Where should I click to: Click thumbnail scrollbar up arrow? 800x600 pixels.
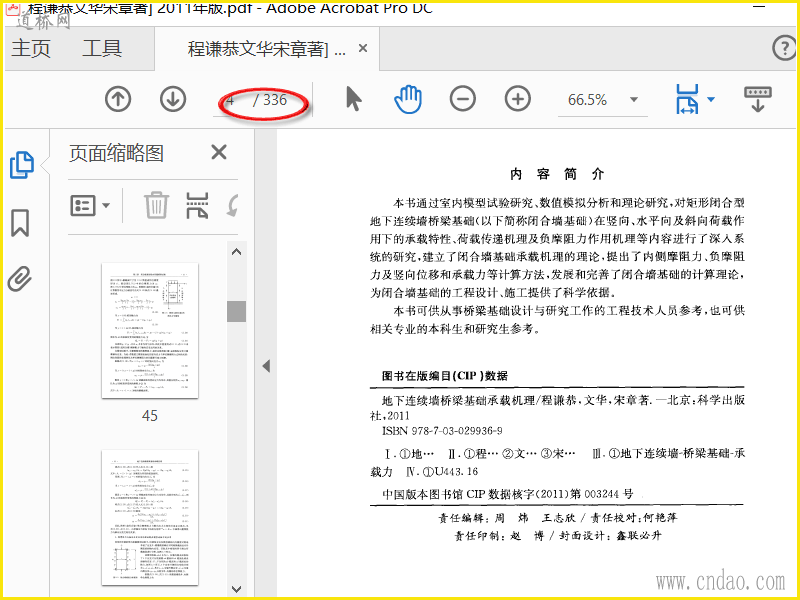236,252
